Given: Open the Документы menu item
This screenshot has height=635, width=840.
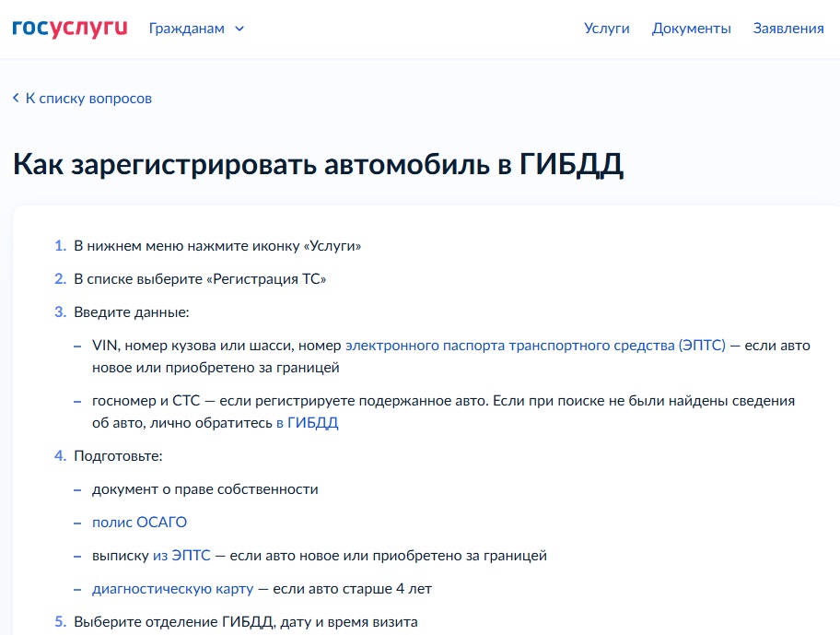Looking at the screenshot, I should tap(691, 29).
